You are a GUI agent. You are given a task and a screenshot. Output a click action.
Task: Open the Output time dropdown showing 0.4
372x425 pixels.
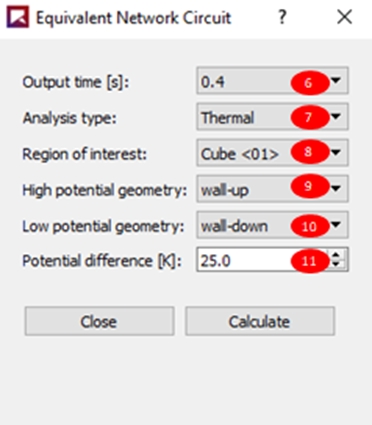(272, 81)
